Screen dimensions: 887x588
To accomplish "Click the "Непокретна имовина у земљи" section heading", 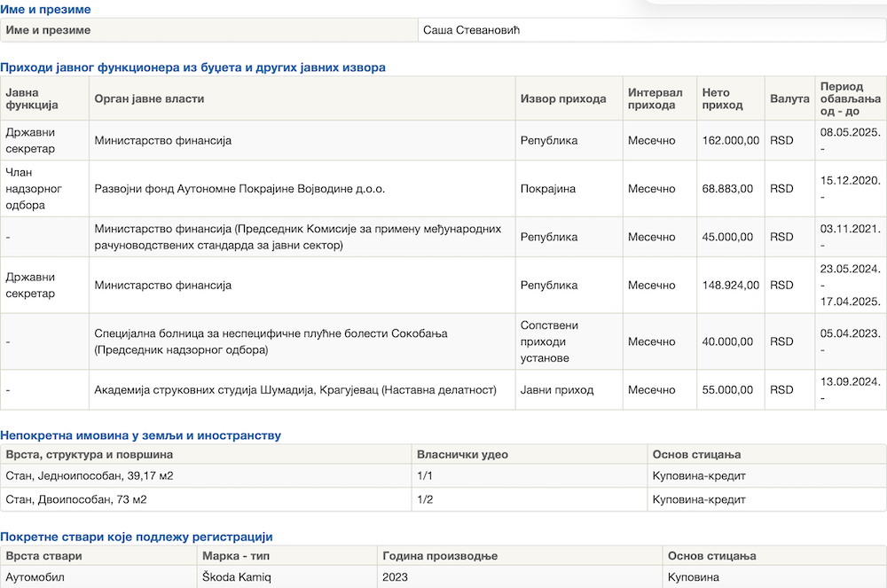I will pyautogui.click(x=140, y=435).
